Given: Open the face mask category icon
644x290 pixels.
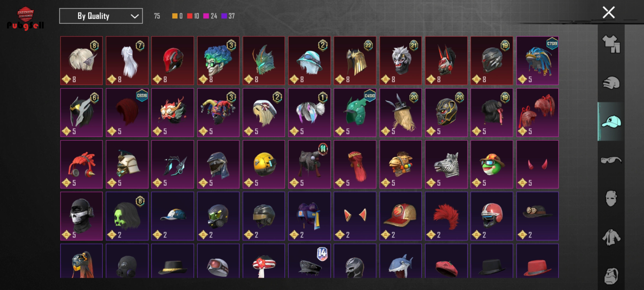Looking at the screenshot, I should pyautogui.click(x=611, y=199).
